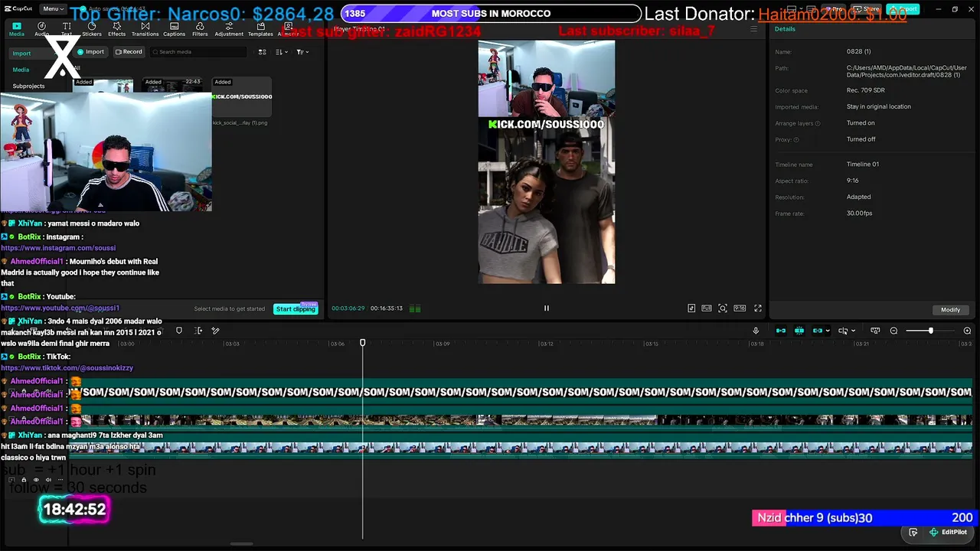Image resolution: width=980 pixels, height=551 pixels.
Task: Open the Adjustment tab
Action: point(229,29)
